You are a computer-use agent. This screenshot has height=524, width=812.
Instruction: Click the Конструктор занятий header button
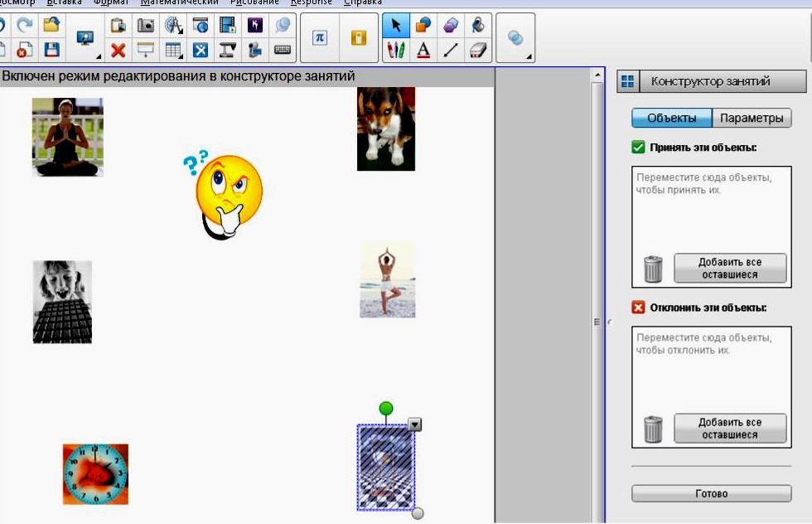[723, 81]
